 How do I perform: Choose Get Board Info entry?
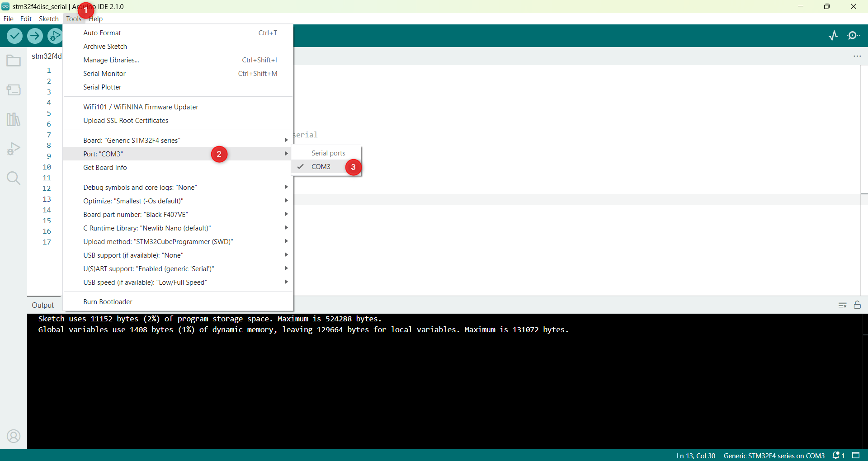tap(178, 167)
